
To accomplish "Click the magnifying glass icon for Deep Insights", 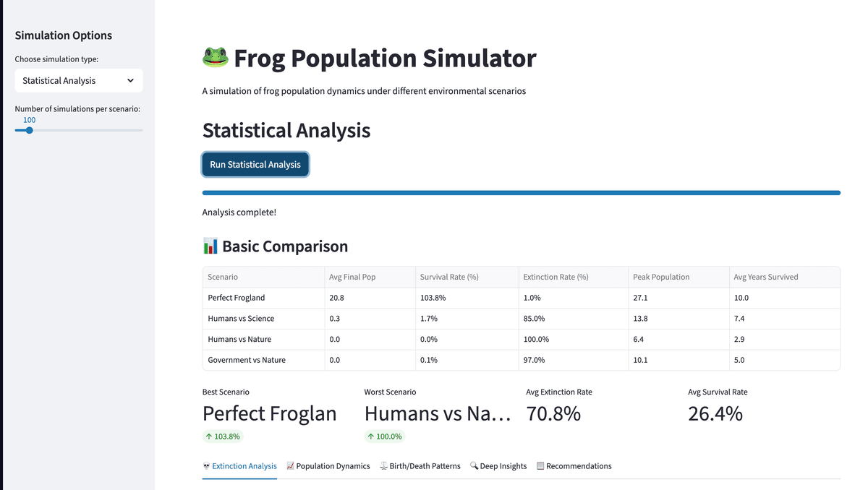I will pos(475,466).
